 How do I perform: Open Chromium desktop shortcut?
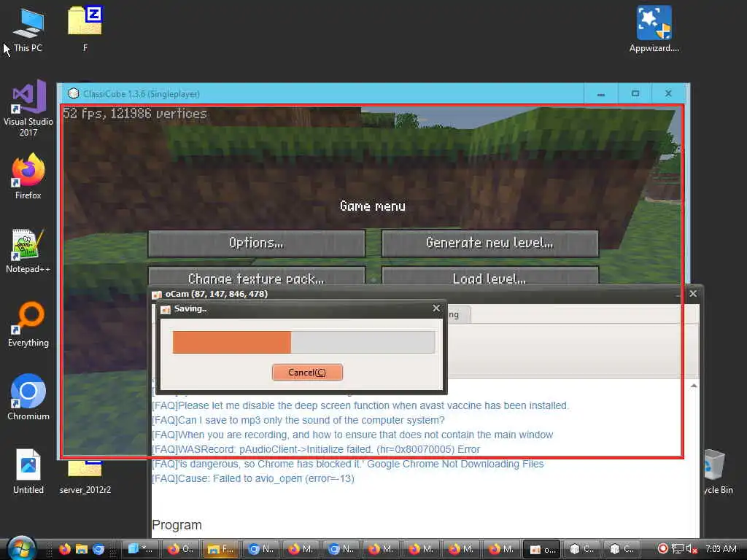pyautogui.click(x=28, y=397)
